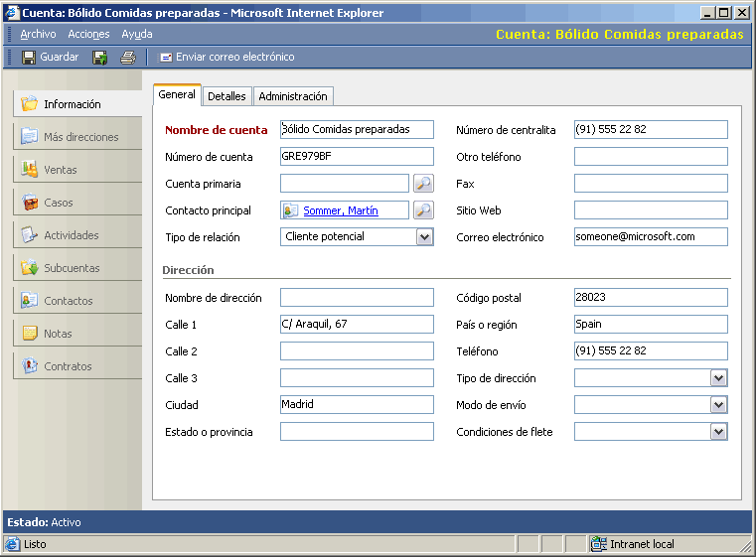Click the Número de cuenta field
The height and width of the screenshot is (557, 756).
(357, 157)
